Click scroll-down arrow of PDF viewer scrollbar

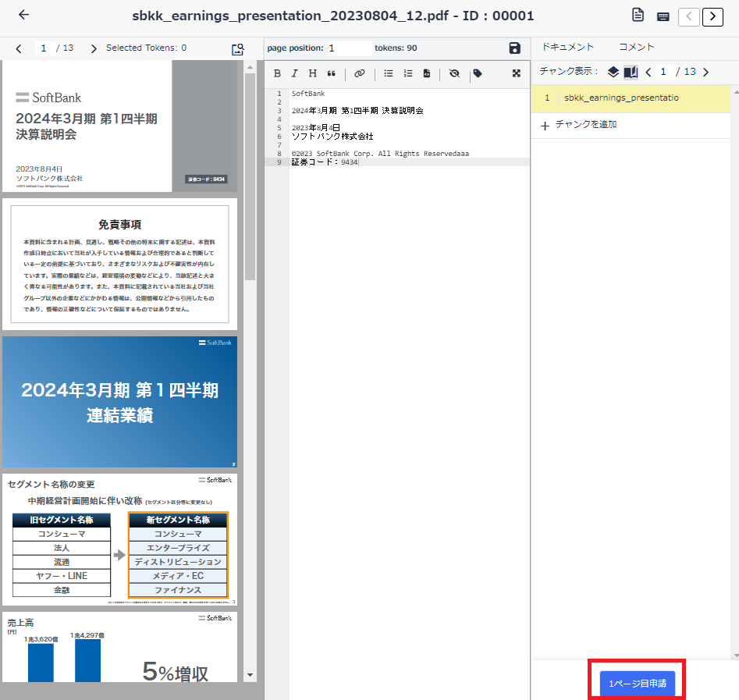click(250, 675)
